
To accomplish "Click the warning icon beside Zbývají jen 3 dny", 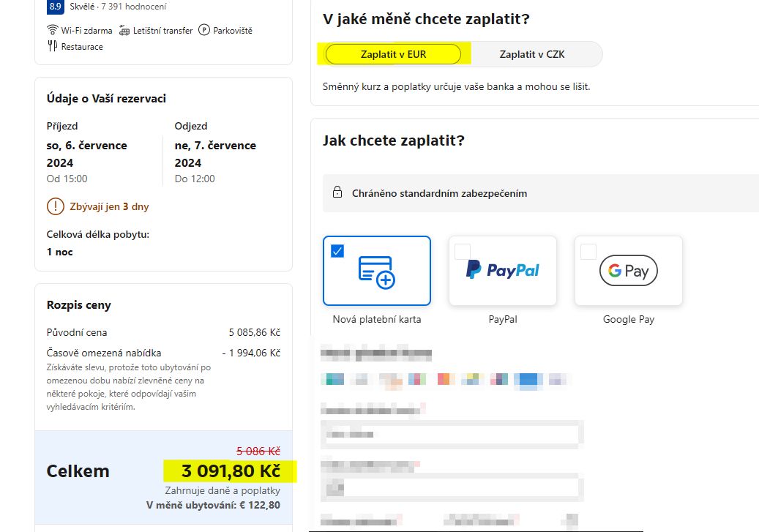I will coord(56,206).
